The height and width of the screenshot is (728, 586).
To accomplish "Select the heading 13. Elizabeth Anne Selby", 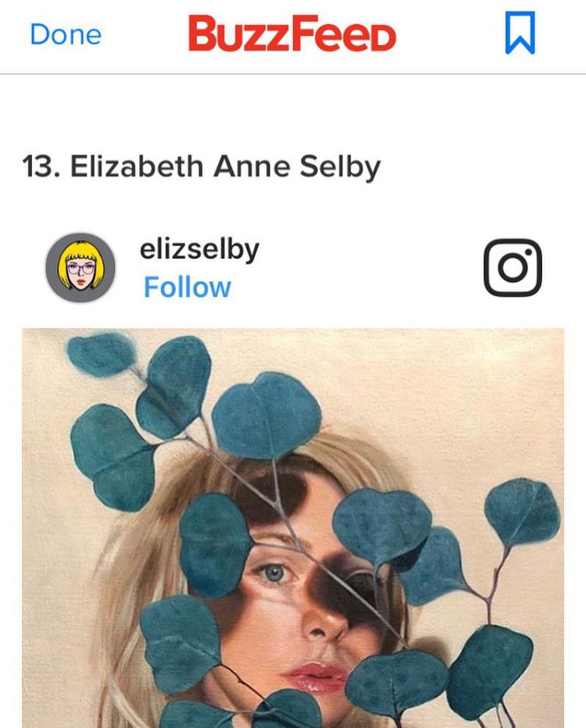I will point(201,166).
